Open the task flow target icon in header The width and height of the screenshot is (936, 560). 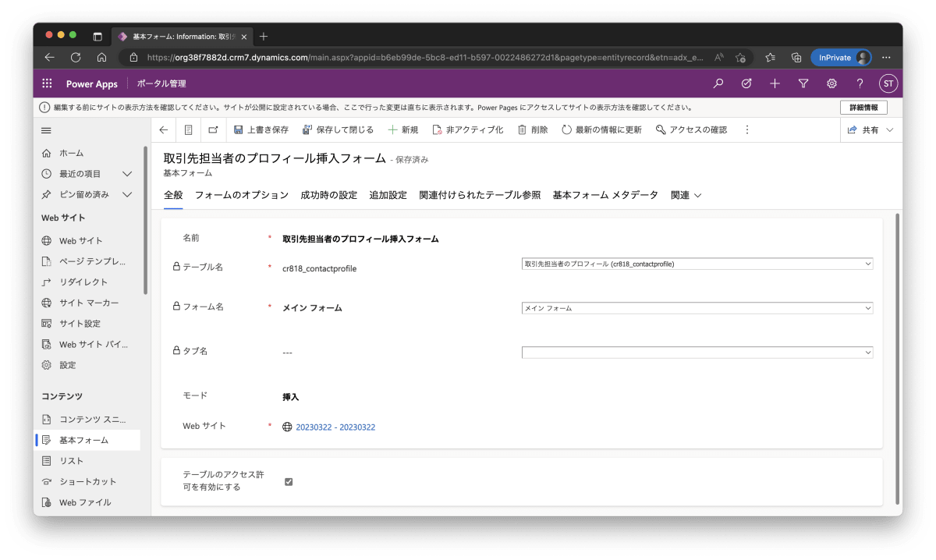click(746, 83)
